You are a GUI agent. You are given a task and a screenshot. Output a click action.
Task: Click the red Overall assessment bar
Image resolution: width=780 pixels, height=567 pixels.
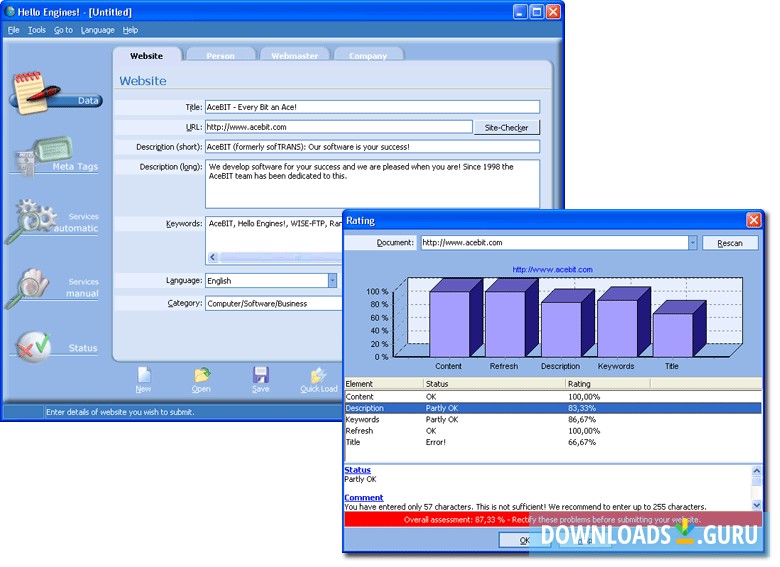click(553, 520)
